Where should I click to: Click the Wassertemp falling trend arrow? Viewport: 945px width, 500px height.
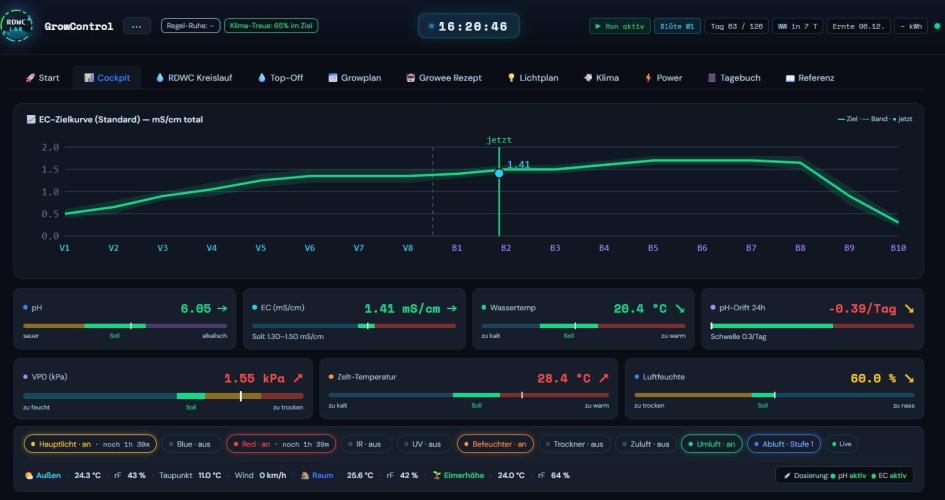(680, 308)
